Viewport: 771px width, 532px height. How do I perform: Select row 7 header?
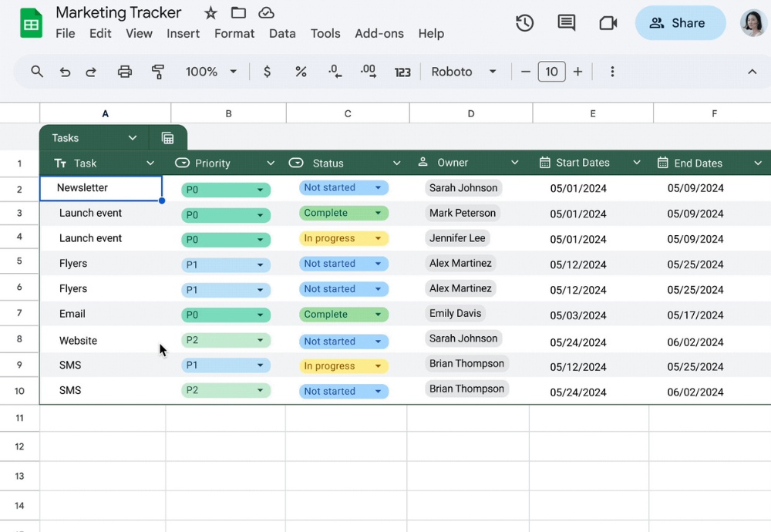point(19,313)
